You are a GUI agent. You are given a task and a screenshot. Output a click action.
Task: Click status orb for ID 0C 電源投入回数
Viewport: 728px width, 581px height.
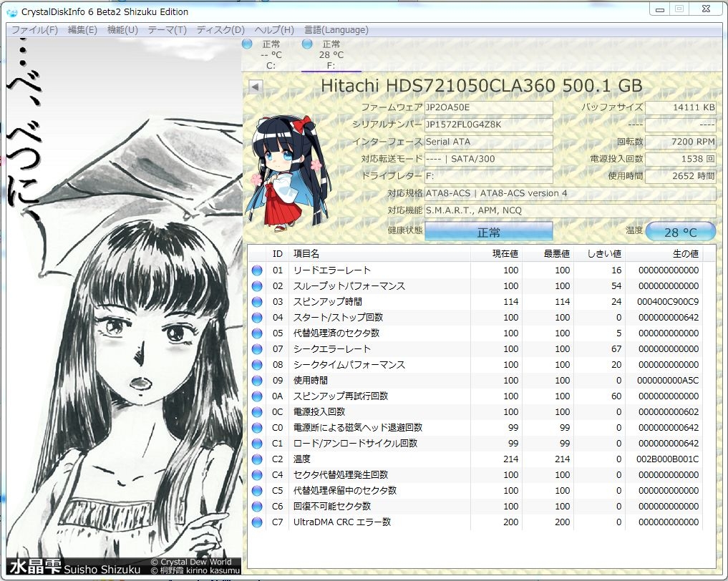tap(257, 412)
